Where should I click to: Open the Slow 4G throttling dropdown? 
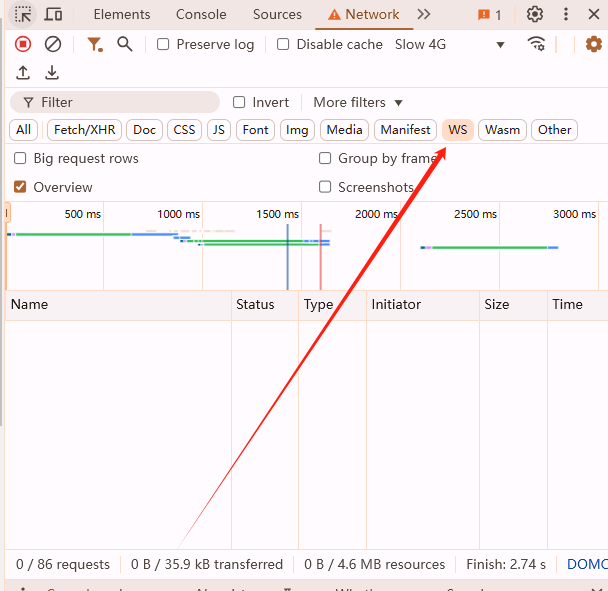450,45
